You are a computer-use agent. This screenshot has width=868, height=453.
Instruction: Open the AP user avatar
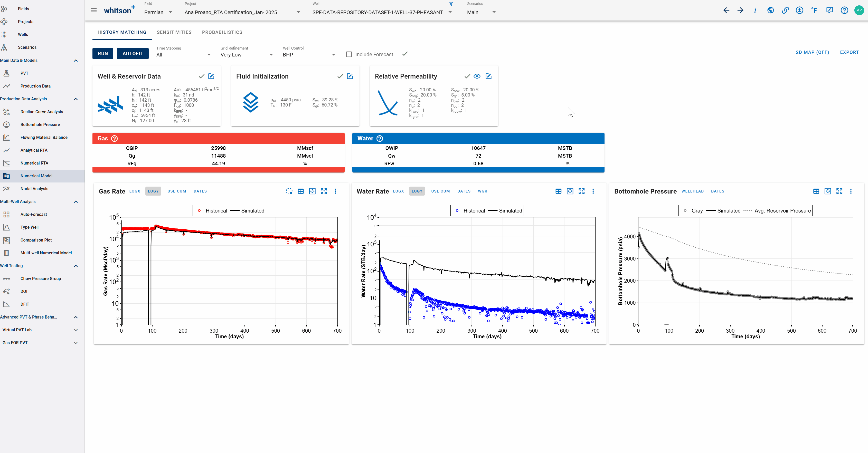[859, 11]
